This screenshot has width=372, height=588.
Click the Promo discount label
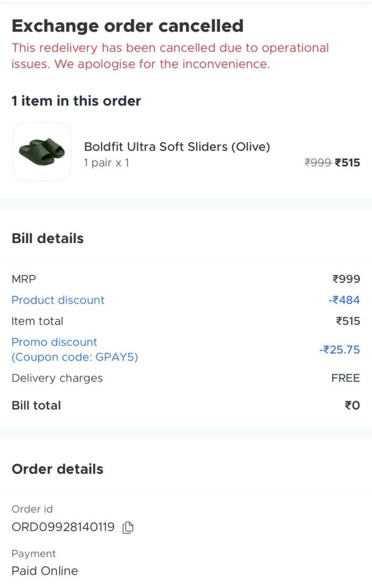coord(55,342)
